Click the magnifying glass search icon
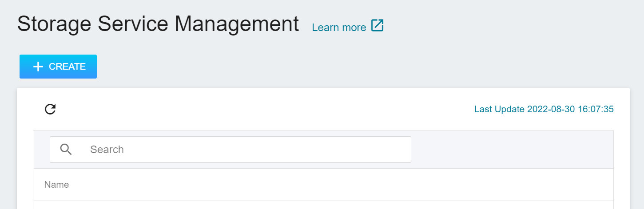This screenshot has width=644, height=209. pyautogui.click(x=66, y=150)
